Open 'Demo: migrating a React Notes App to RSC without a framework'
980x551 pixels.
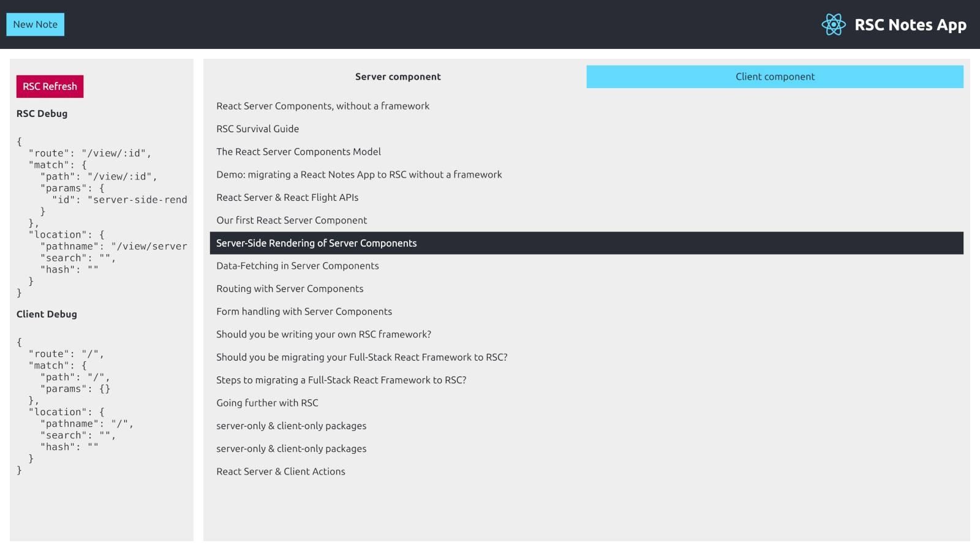[359, 174]
